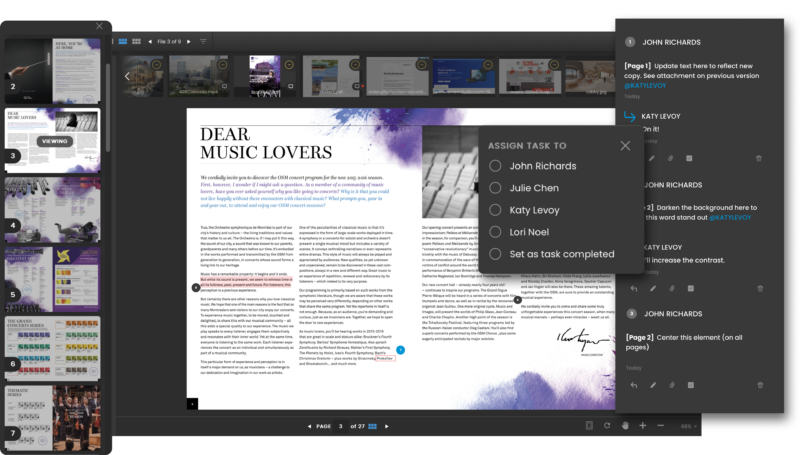Open the comment icon on 405Colorado.mp4 thumbnail
800x455 pixels.
coord(224,86)
